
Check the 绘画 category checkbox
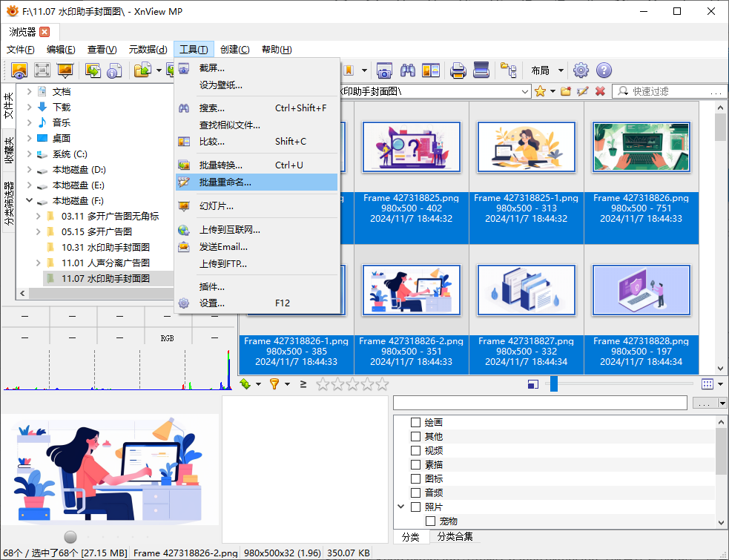tap(415, 423)
